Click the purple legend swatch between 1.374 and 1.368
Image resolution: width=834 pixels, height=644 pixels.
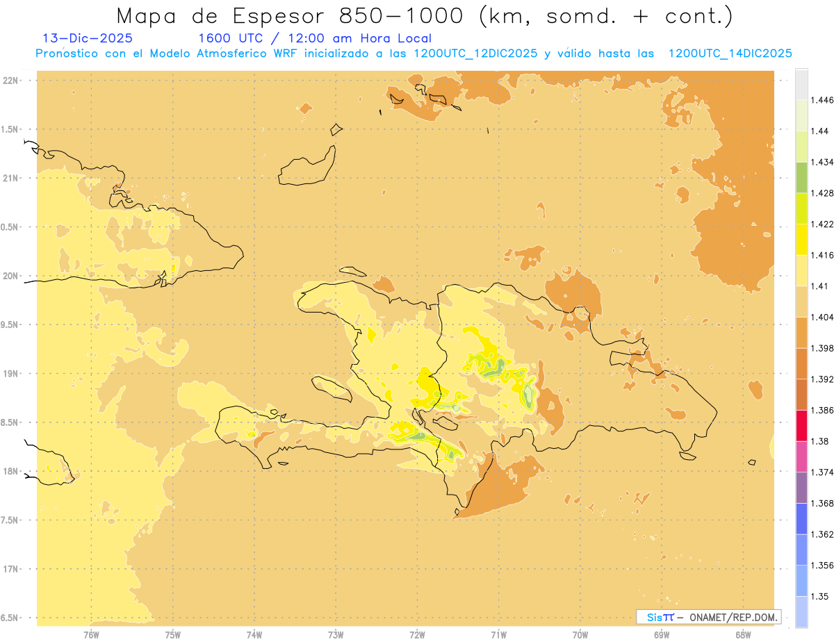801,487
